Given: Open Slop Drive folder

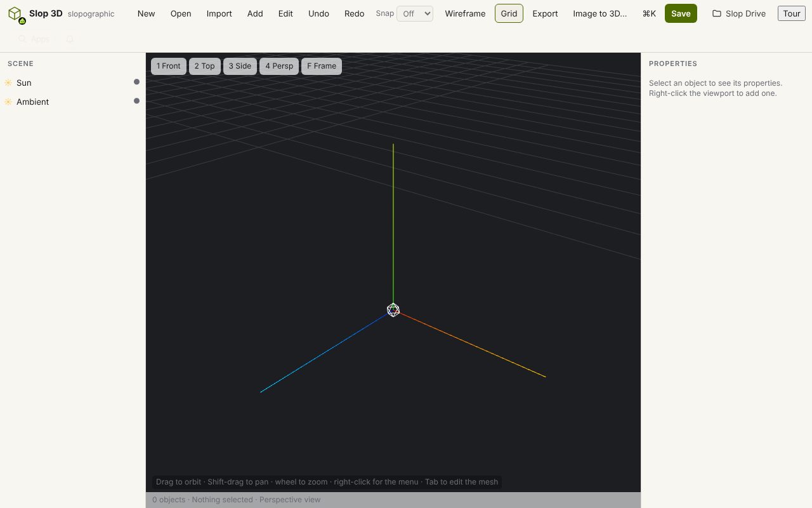Looking at the screenshot, I should coord(739,13).
